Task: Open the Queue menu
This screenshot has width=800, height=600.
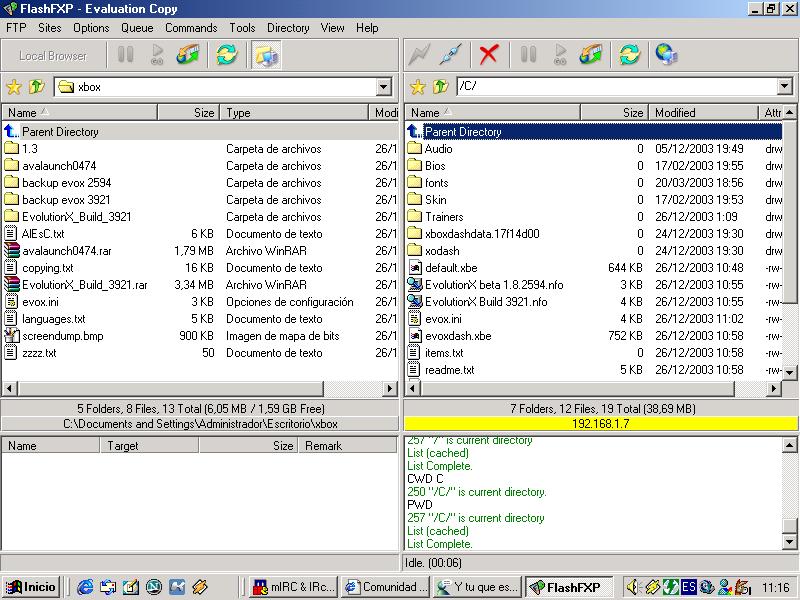Action: (137, 28)
